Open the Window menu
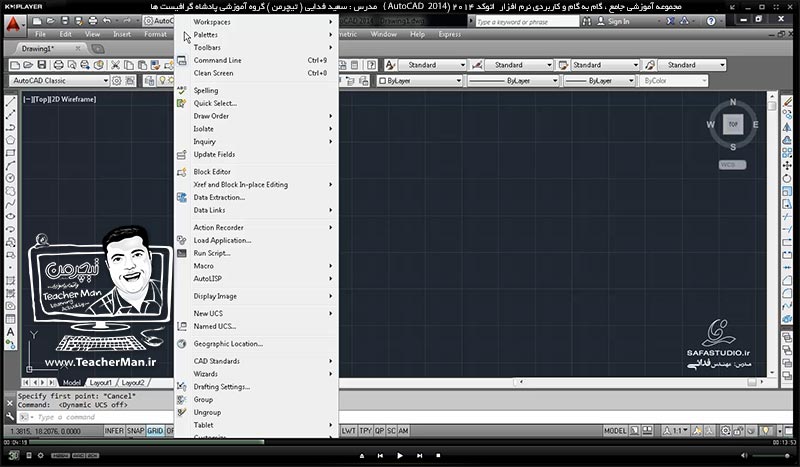The width and height of the screenshot is (800, 467). 384,34
